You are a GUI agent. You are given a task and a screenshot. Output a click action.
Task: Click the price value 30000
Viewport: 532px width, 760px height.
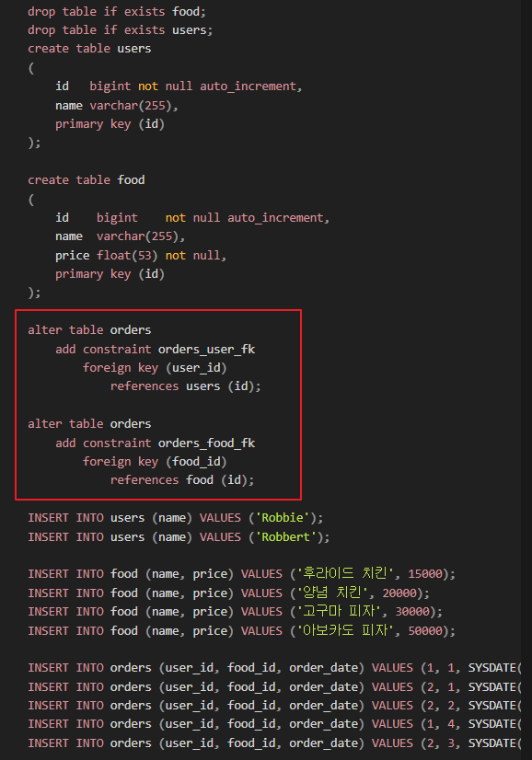(412, 612)
